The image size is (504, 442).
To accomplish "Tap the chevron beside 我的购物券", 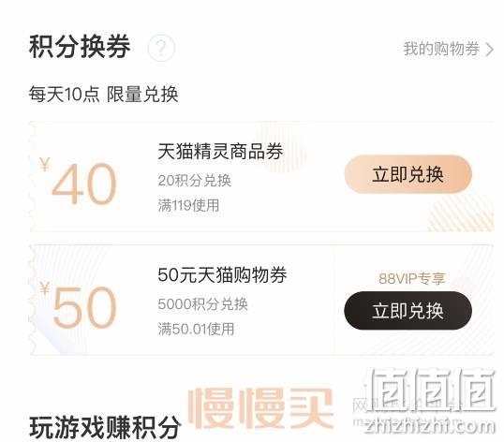I will pos(490,50).
